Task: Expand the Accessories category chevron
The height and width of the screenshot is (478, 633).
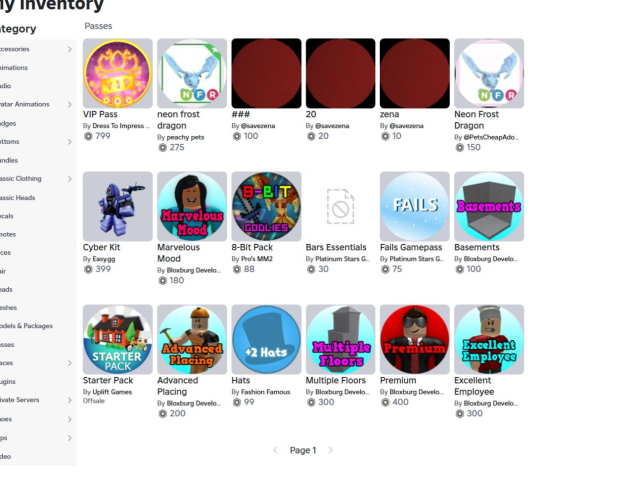Action: coord(69,49)
